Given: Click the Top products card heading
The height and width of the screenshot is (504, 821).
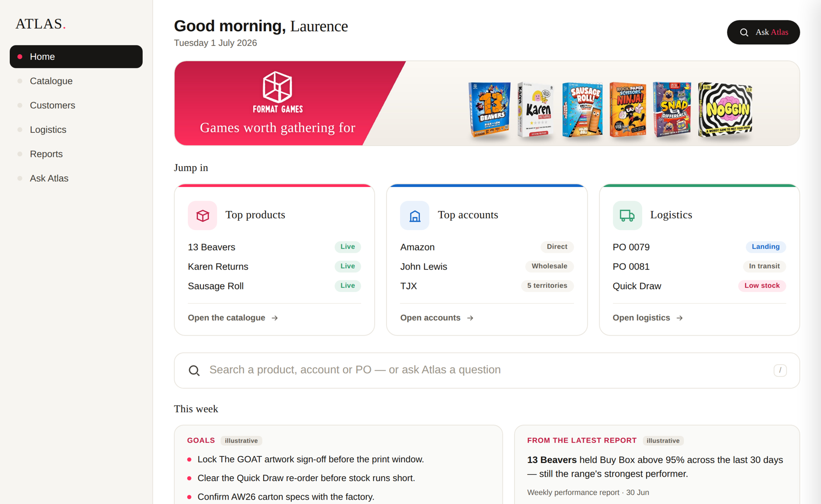Looking at the screenshot, I should [x=255, y=215].
